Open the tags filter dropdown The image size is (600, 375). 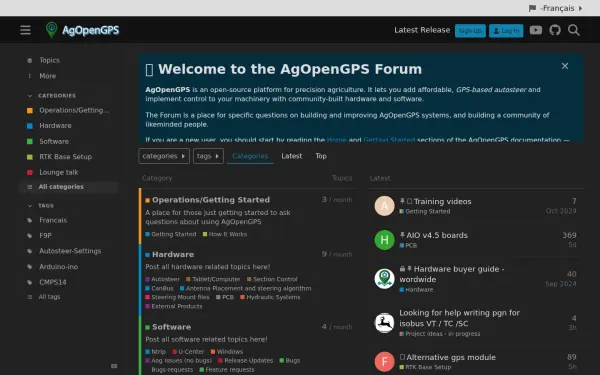pos(208,156)
